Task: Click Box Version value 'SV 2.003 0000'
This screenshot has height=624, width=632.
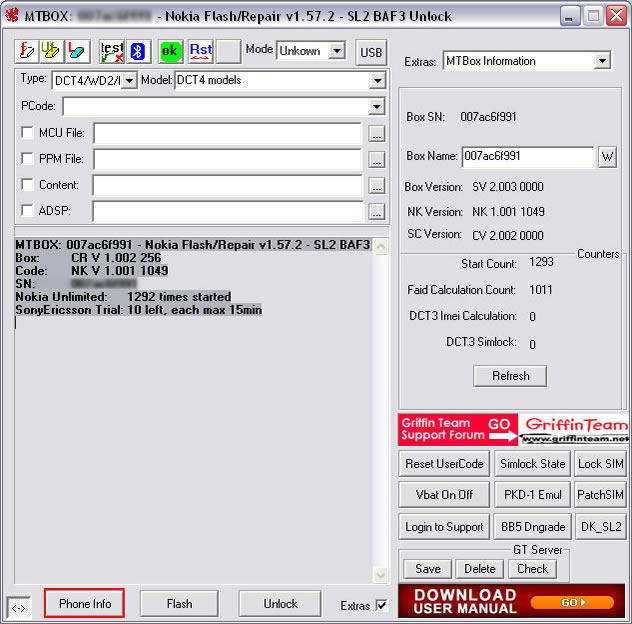Action: click(507, 187)
